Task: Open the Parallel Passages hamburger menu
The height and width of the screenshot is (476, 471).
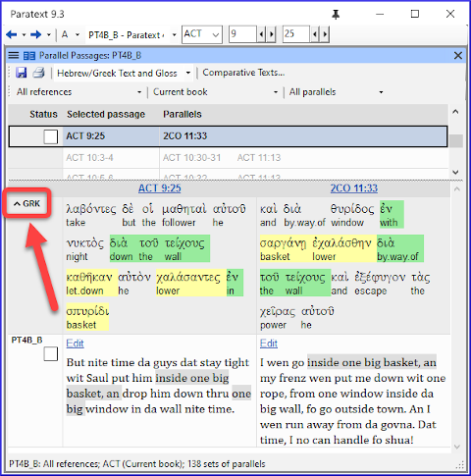Action: [x=14, y=55]
